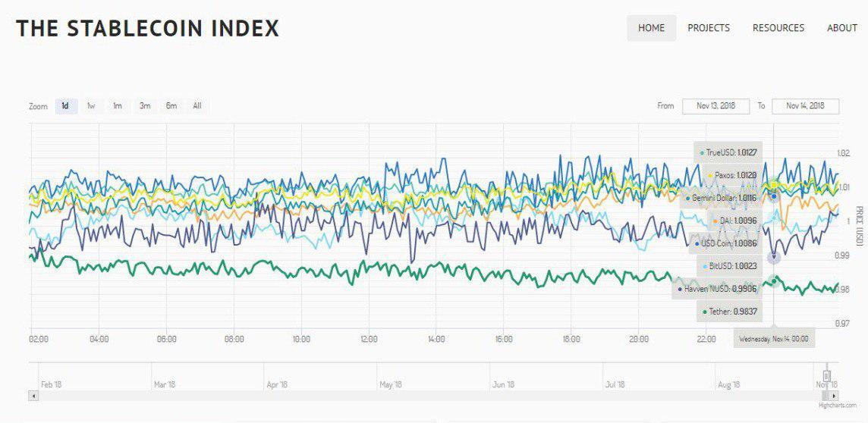Click the Feb '18 navigator label
This screenshot has height=423, width=868.
click(x=51, y=384)
